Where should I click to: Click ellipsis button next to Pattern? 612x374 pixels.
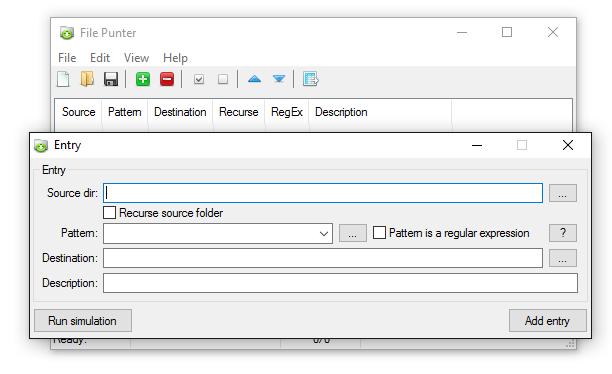pyautogui.click(x=352, y=233)
